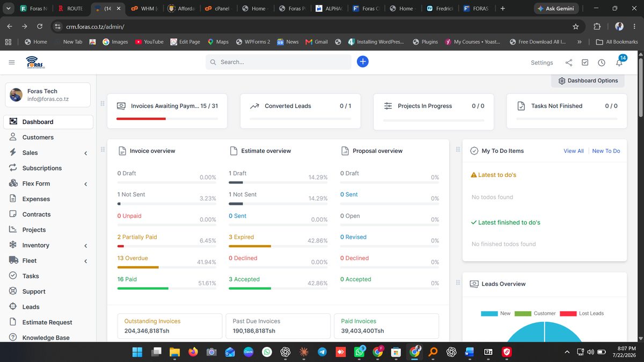
Task: Click the Projects chart icon in sidebar
Action: 13,230
